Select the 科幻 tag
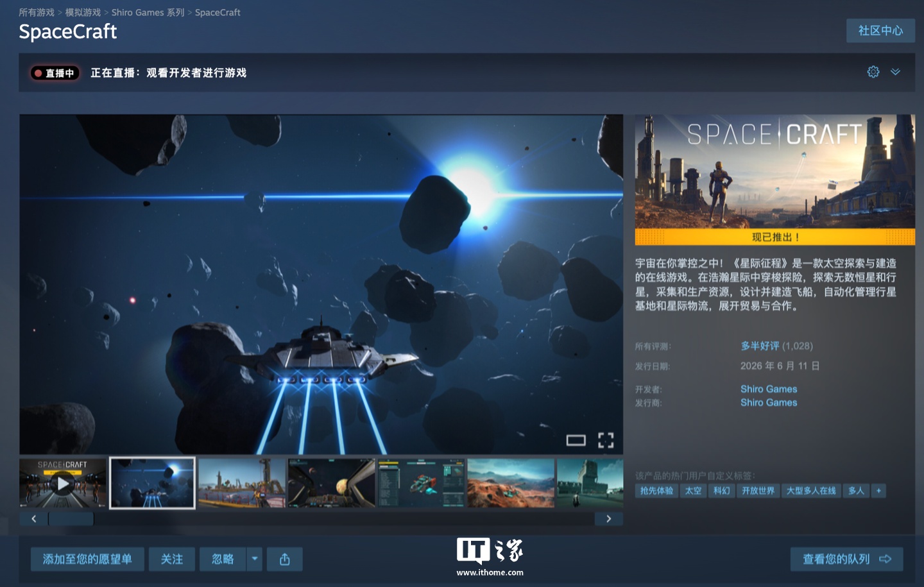Viewport: 924px width, 587px height. 721,491
